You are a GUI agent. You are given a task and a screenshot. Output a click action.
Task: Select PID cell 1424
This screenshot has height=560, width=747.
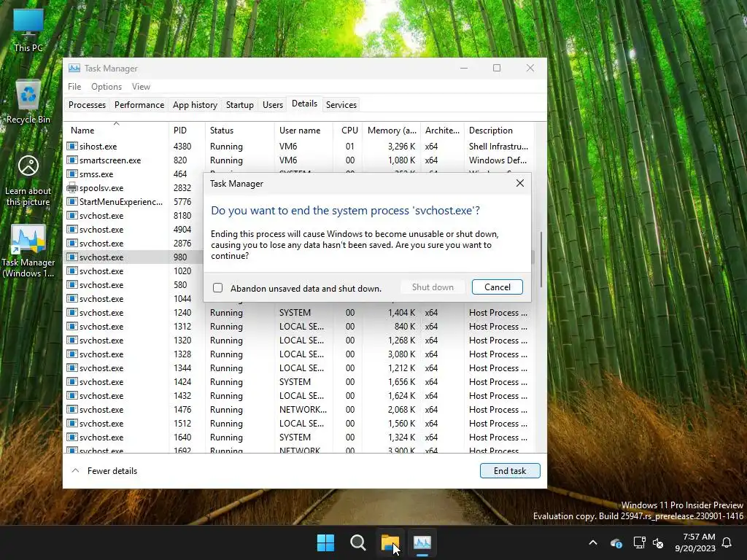click(x=182, y=381)
